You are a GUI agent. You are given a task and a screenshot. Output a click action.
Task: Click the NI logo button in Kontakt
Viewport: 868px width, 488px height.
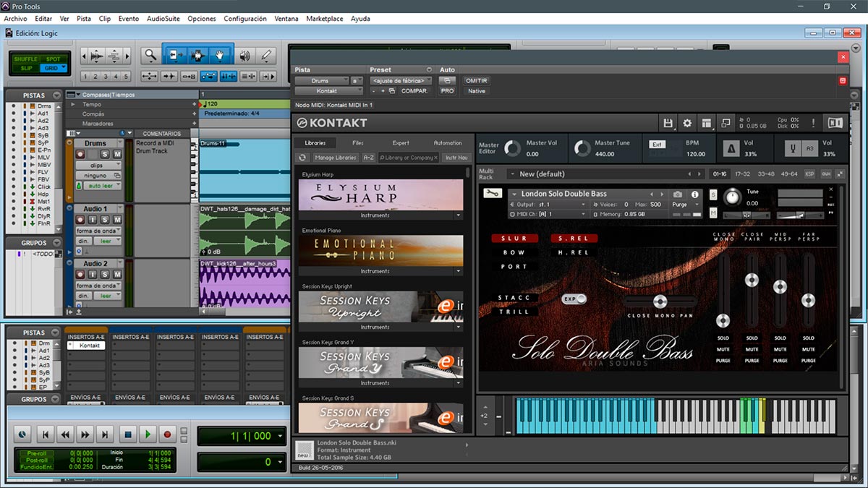tap(835, 124)
